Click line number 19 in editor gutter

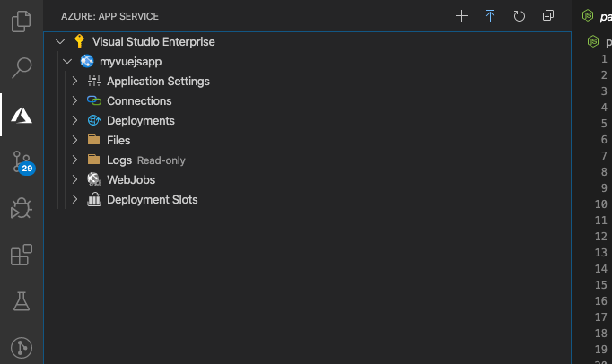[600, 350]
